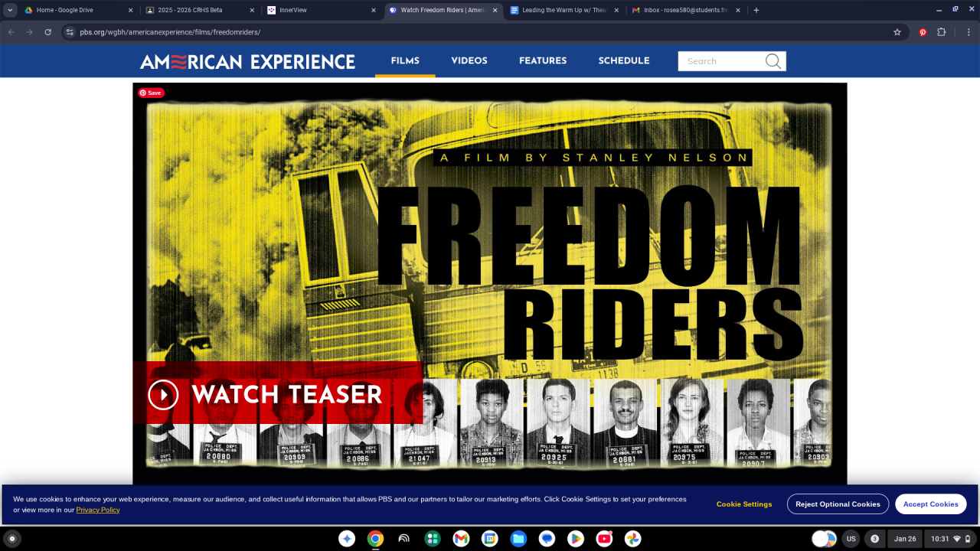Click the site Search input field
Screen dimensions: 980x551
721,61
